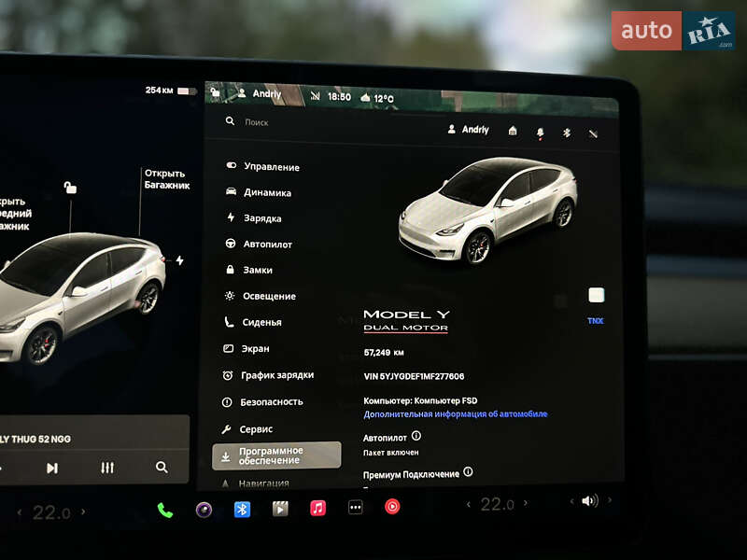
Task: Open the Зарядка menu item
Action: 262,218
